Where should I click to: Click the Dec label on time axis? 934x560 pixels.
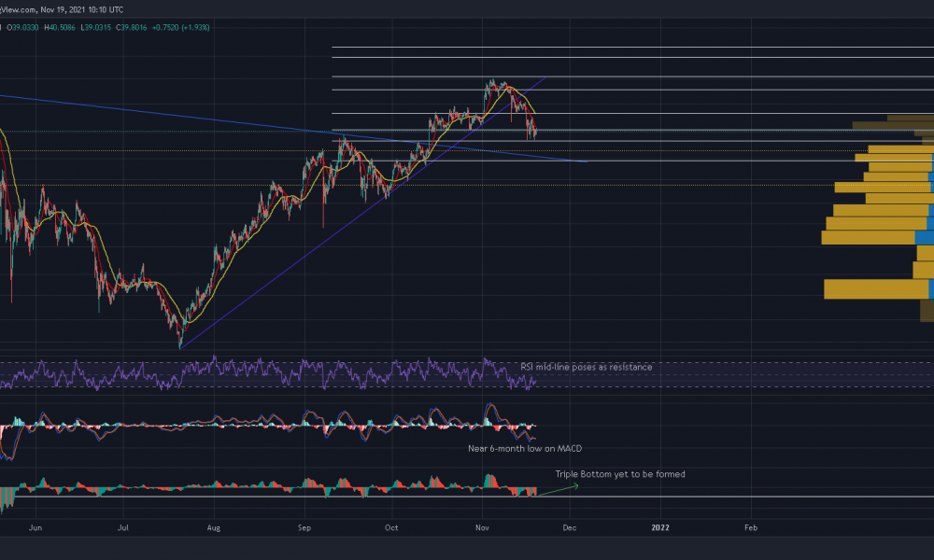pos(570,528)
